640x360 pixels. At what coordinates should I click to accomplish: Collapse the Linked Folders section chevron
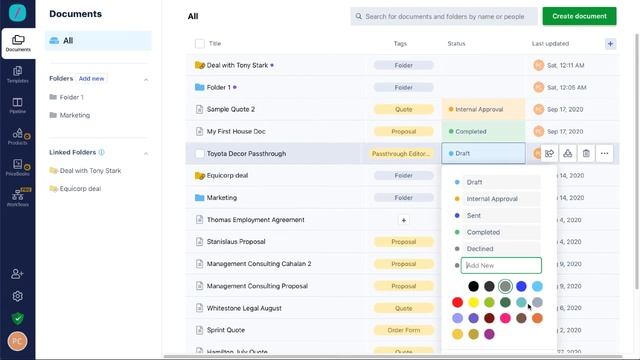[x=146, y=153]
